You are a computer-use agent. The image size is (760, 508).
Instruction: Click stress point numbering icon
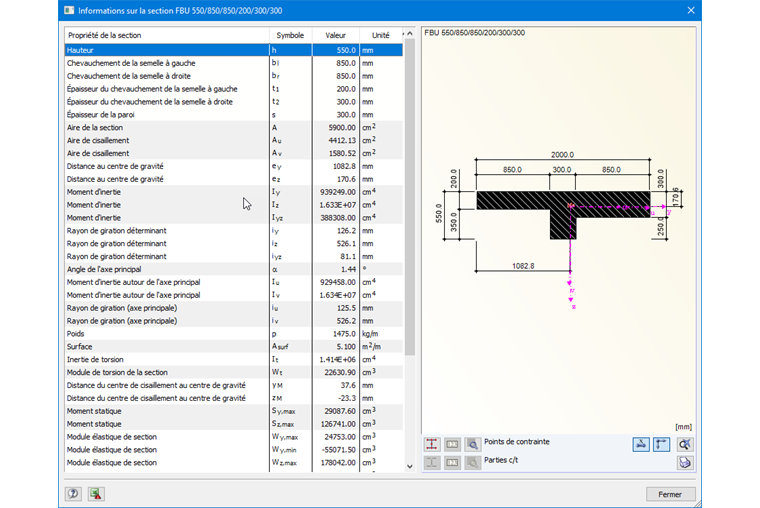click(452, 444)
